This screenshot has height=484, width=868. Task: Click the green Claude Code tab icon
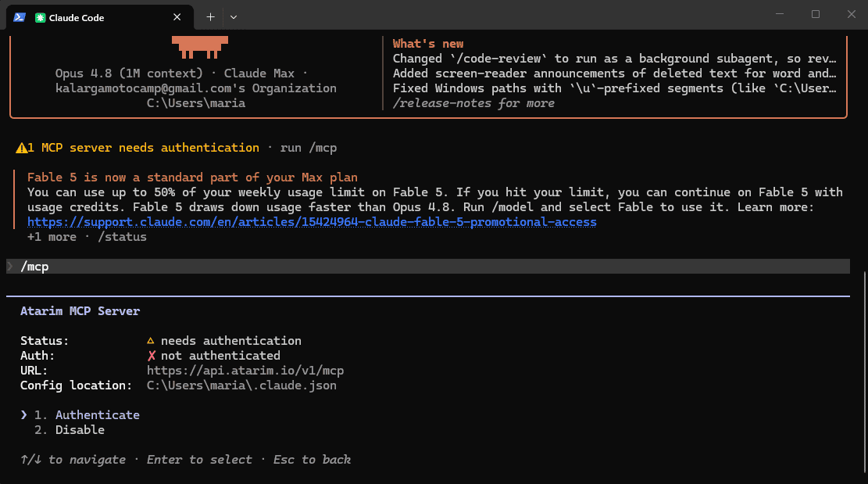coord(40,18)
